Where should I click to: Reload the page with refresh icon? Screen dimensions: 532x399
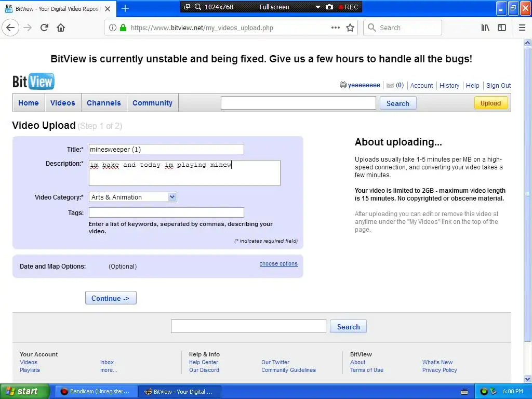tap(44, 28)
